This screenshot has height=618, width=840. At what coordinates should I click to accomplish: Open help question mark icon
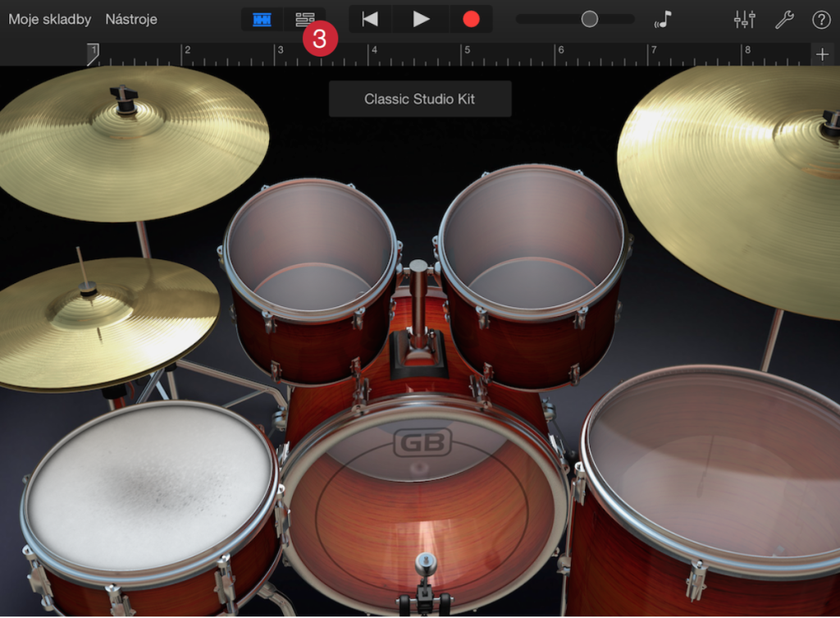click(821, 20)
